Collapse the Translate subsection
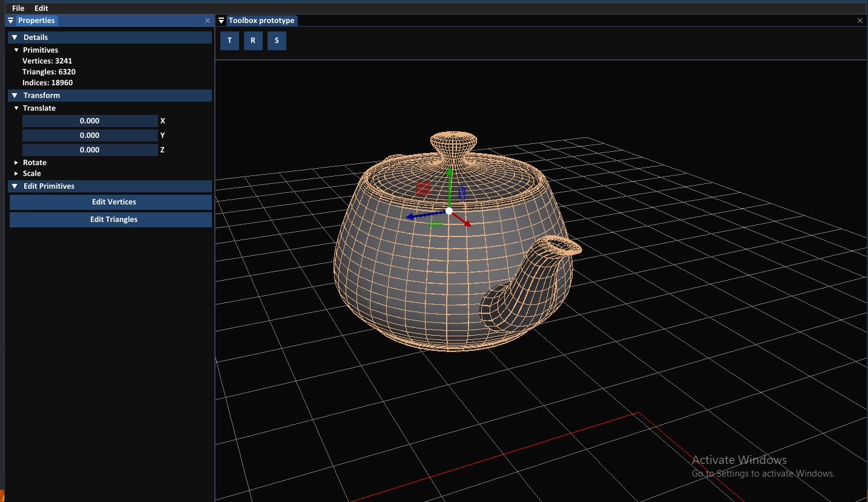The width and height of the screenshot is (868, 502). point(16,108)
